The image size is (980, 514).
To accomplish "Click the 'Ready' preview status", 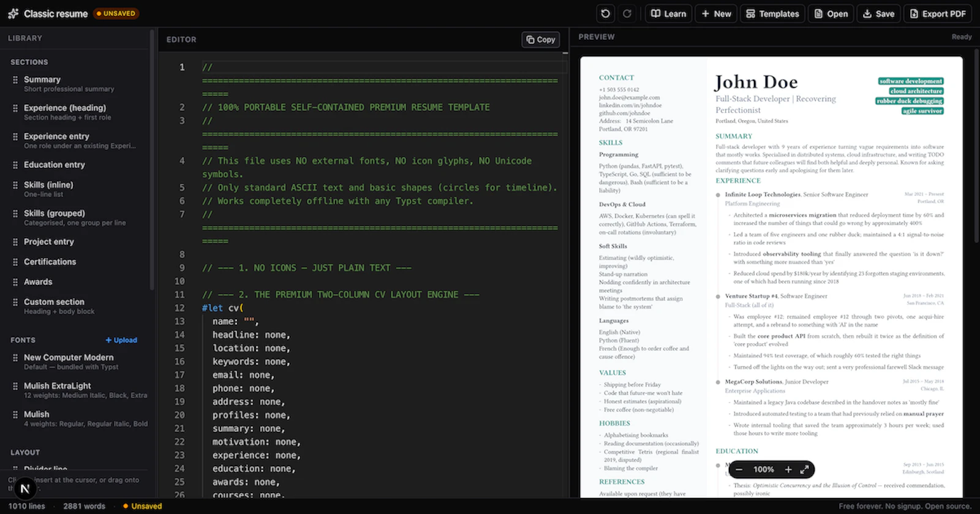I will coord(962,37).
